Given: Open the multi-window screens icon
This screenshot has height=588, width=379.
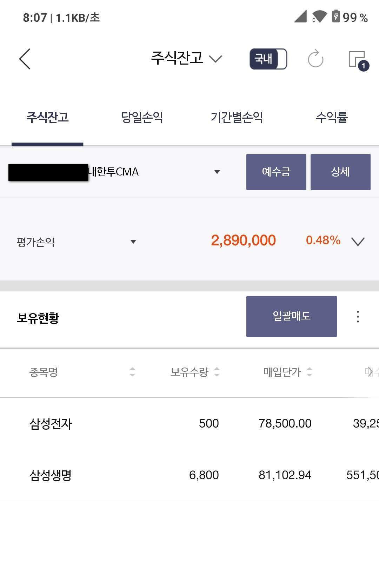Looking at the screenshot, I should point(359,60).
